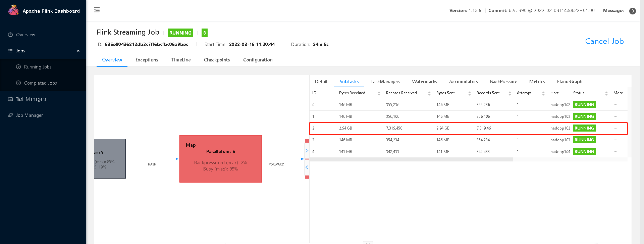Image resolution: width=644 pixels, height=244 pixels.
Task: Click the HASH edge label
Action: [x=152, y=164]
